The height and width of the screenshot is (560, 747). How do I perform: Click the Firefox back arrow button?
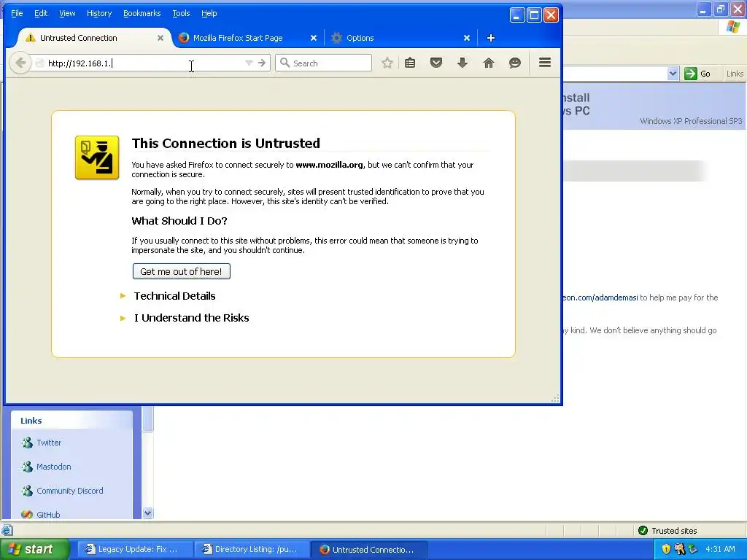20,63
